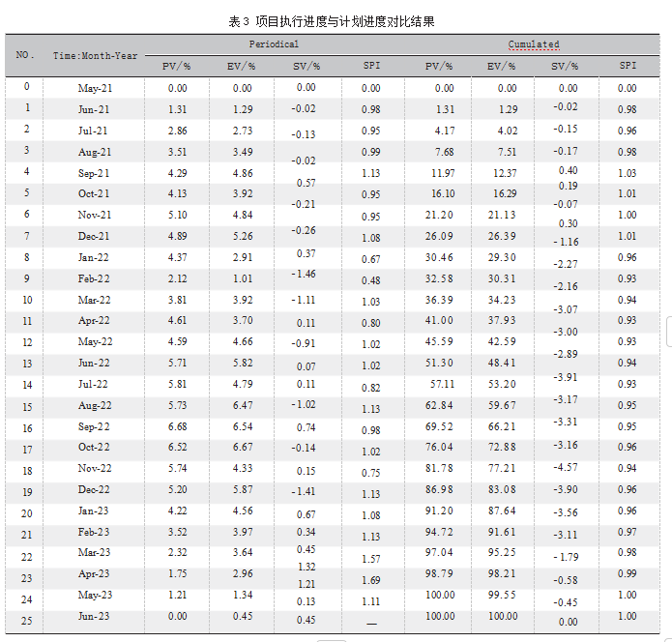Viewport: 672px width, 642px height.
Task: Click the 'Jun-23' date cell
Action: tap(94, 616)
